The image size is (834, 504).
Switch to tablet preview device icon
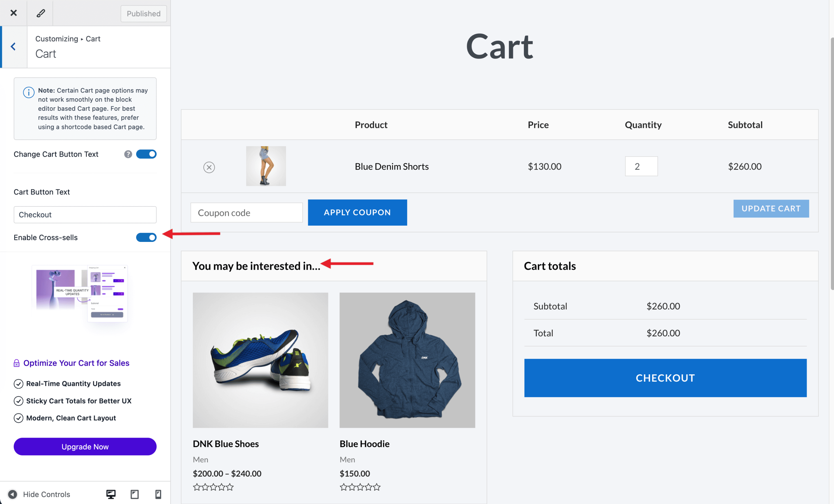pyautogui.click(x=134, y=494)
